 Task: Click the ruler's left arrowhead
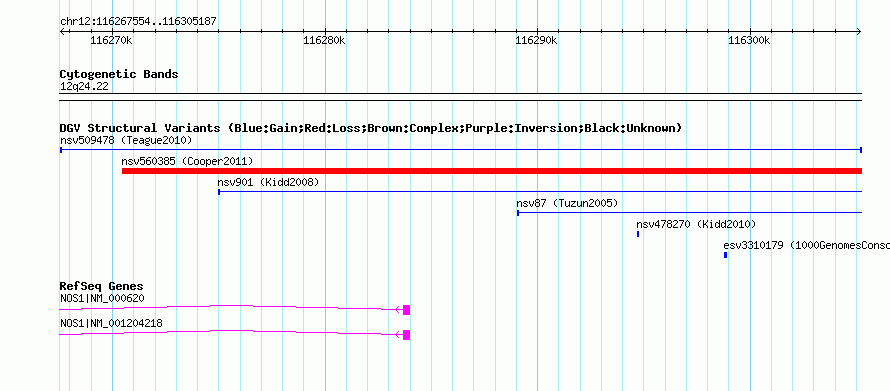pyautogui.click(x=62, y=32)
